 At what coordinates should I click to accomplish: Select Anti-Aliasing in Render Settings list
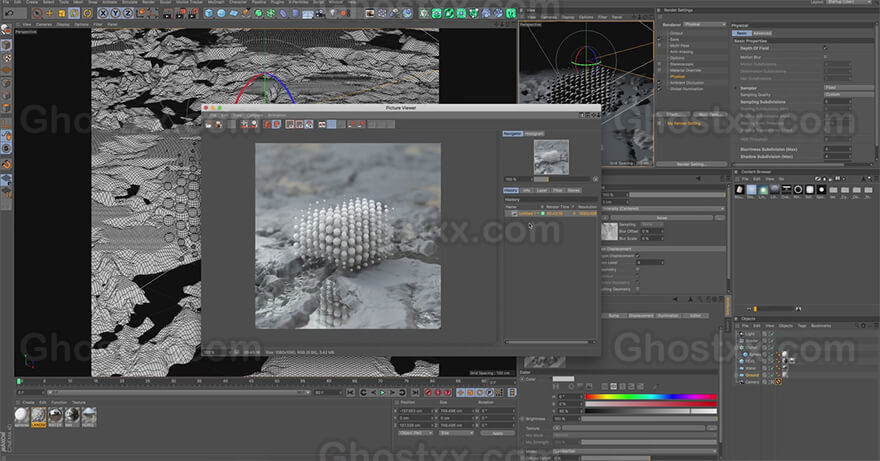[682, 52]
